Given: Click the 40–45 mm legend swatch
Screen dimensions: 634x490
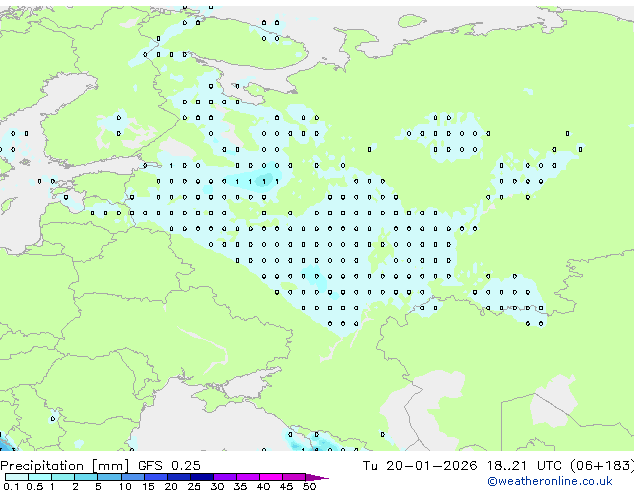Looking at the screenshot, I should point(271,477).
